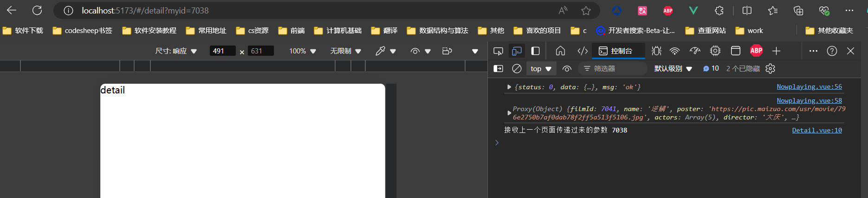Open the 软件下载 bookmark folder

coord(23,30)
